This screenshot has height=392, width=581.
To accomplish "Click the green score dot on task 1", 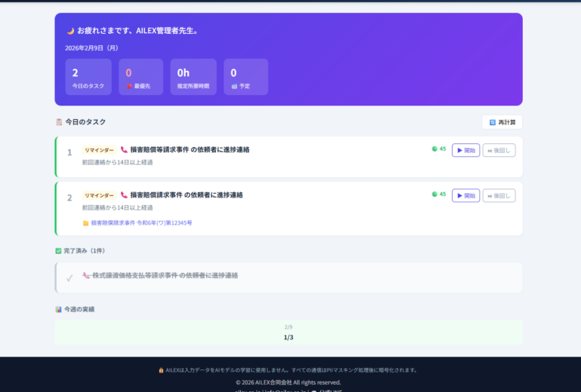I will pos(435,149).
